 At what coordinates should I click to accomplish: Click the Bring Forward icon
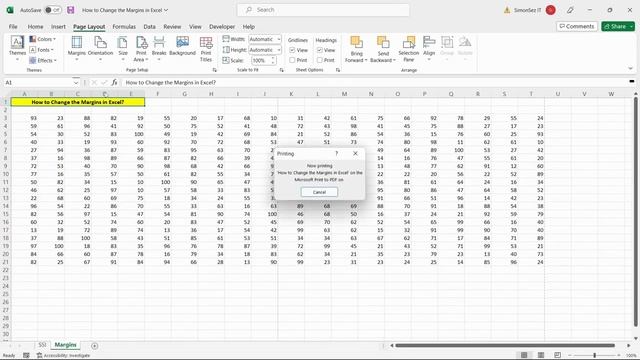pyautogui.click(x=356, y=42)
